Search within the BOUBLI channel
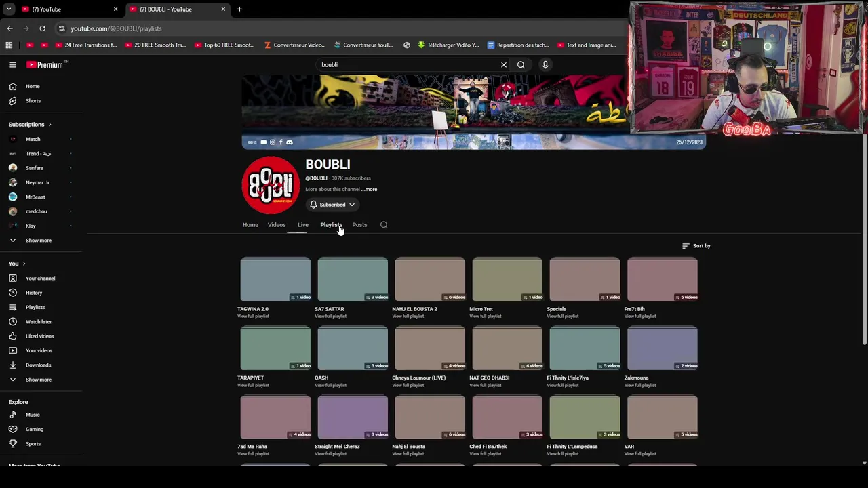Viewport: 868px width, 488px height. coord(384,225)
